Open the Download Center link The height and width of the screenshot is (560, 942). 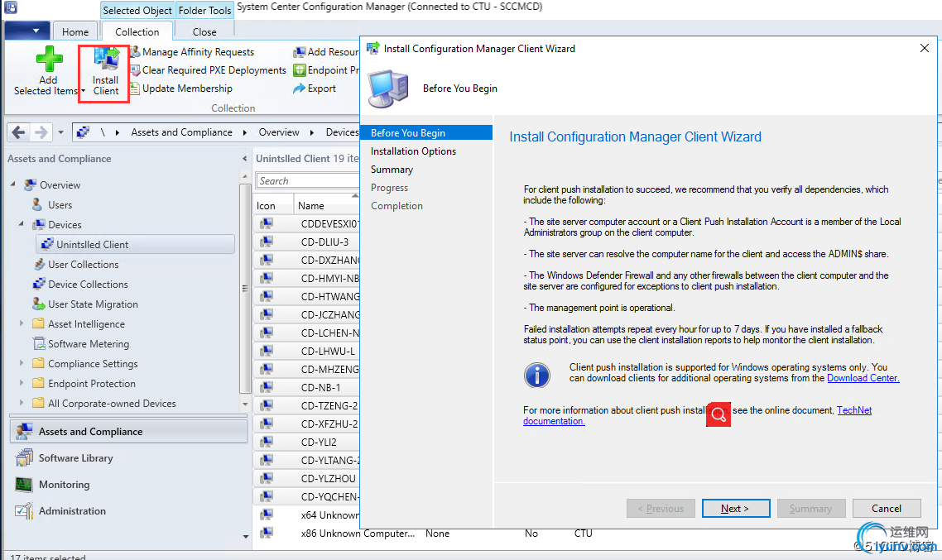863,378
